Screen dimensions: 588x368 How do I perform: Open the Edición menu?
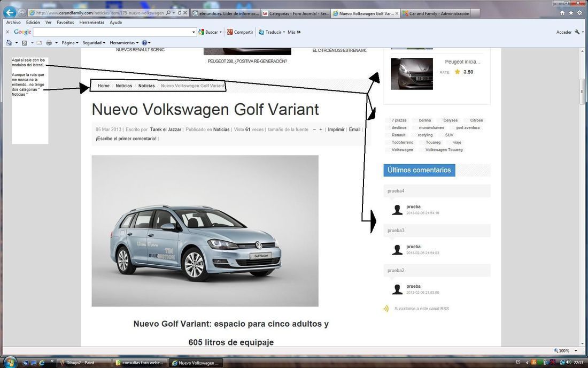coord(33,22)
